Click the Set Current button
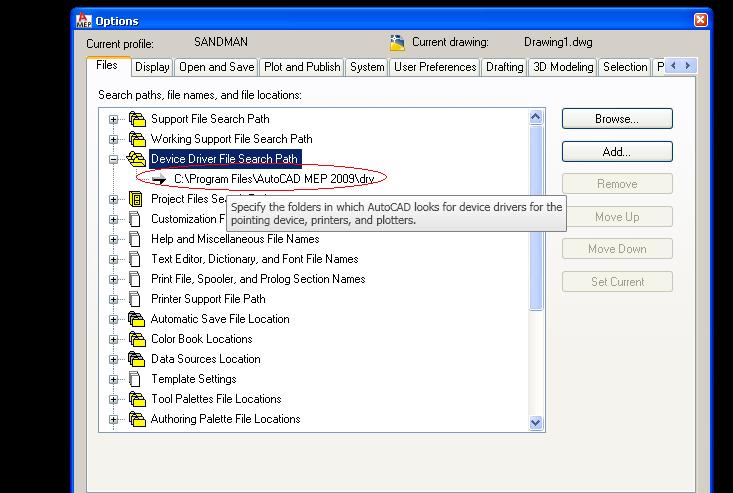 pos(617,282)
